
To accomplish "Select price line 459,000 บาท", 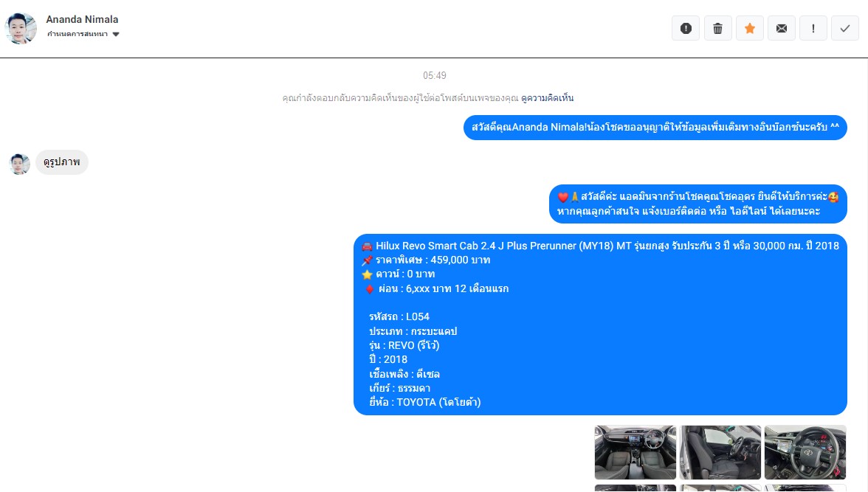I will point(426,260).
